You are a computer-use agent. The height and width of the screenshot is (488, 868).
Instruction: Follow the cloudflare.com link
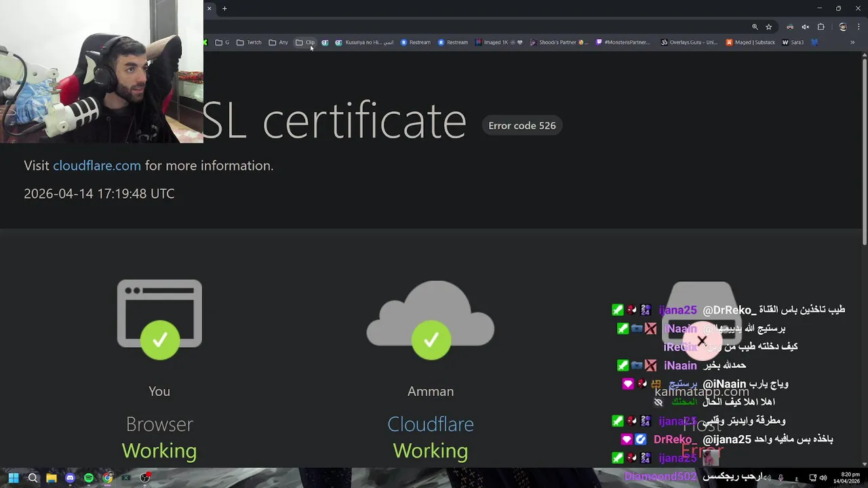coord(97,165)
